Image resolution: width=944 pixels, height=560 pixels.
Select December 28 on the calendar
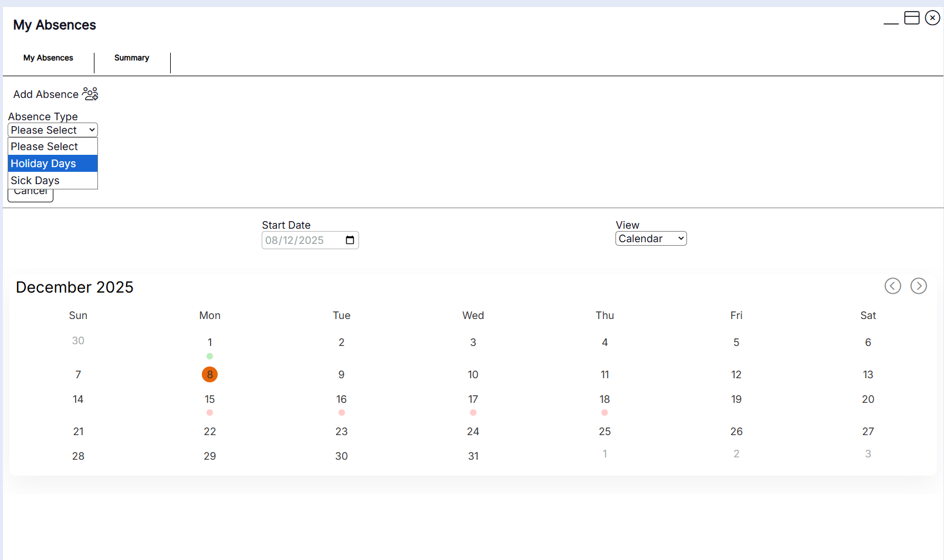point(78,456)
